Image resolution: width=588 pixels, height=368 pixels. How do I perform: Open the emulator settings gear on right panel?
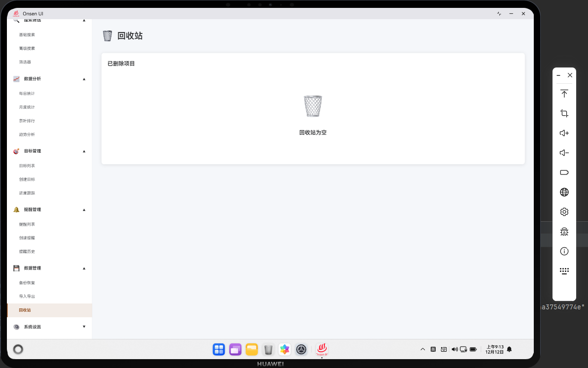[x=564, y=212]
